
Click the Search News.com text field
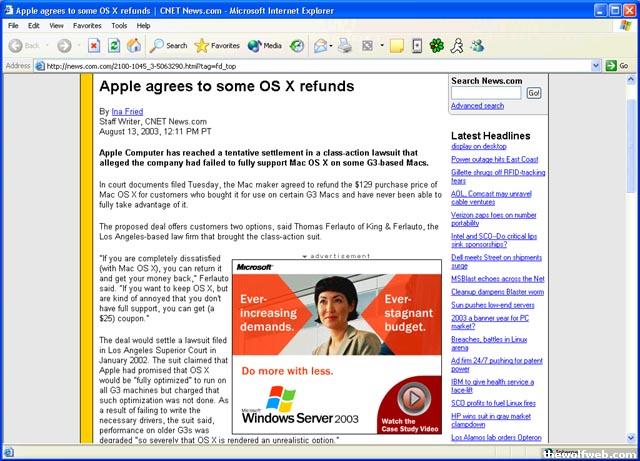(486, 93)
